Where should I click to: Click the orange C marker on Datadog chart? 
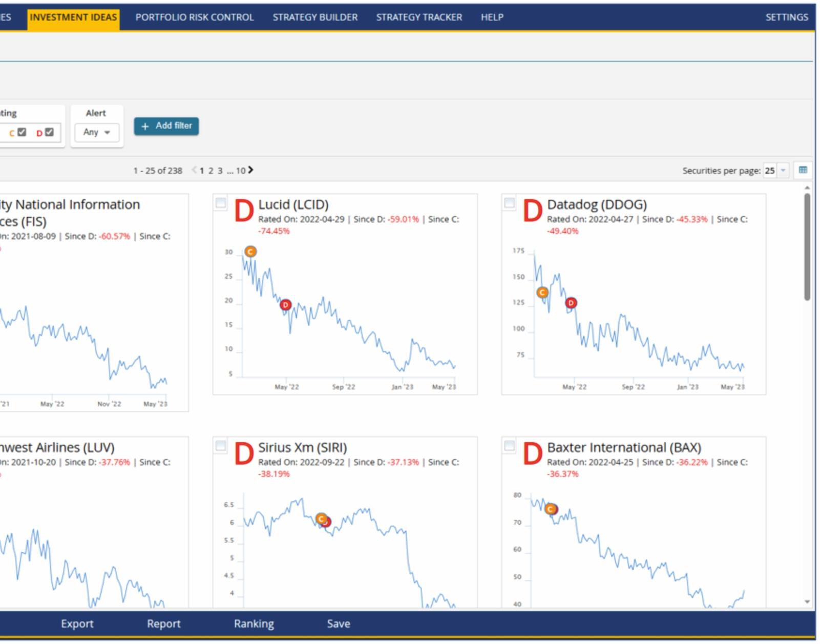pos(542,293)
